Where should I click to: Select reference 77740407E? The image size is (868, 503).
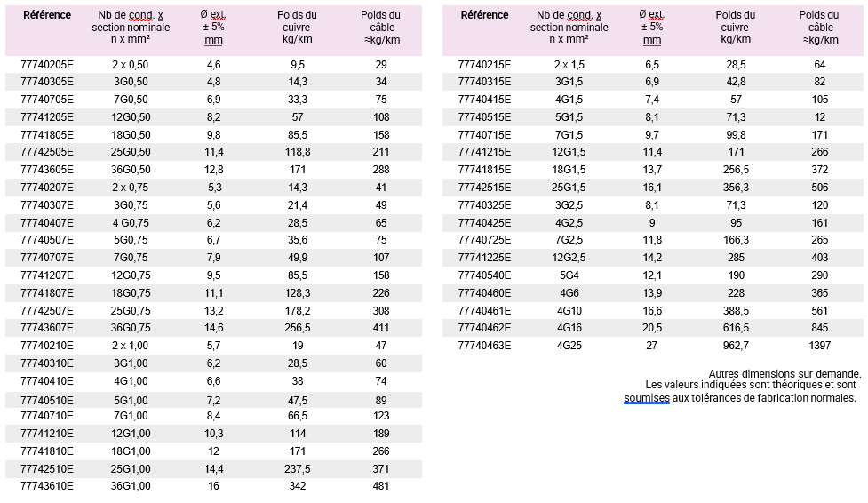pyautogui.click(x=47, y=222)
